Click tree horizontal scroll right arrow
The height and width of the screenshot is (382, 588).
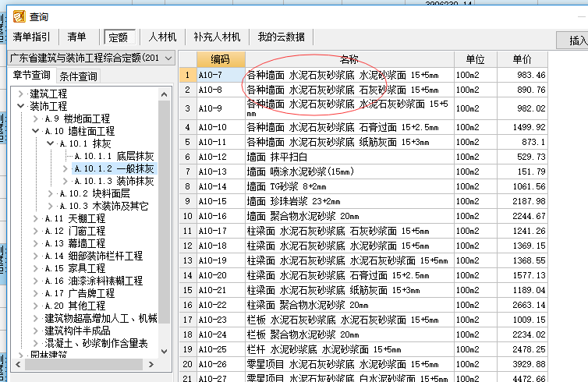click(x=151, y=364)
